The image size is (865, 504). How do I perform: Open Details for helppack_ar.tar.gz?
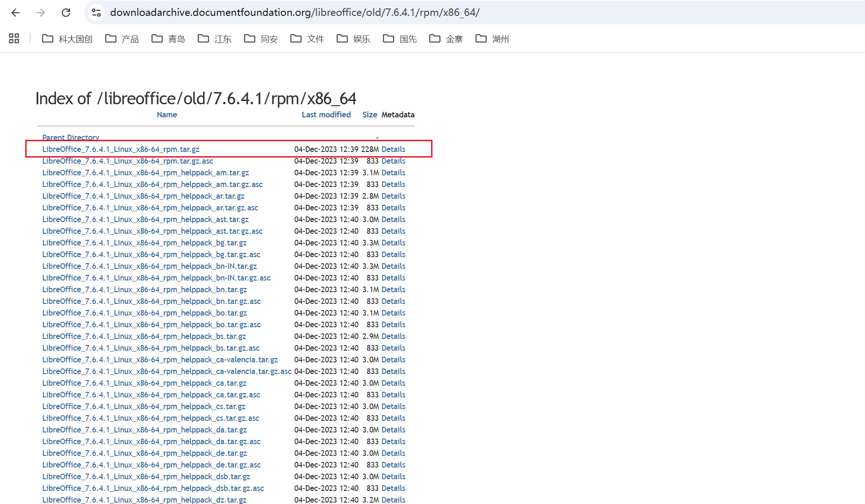coord(393,196)
